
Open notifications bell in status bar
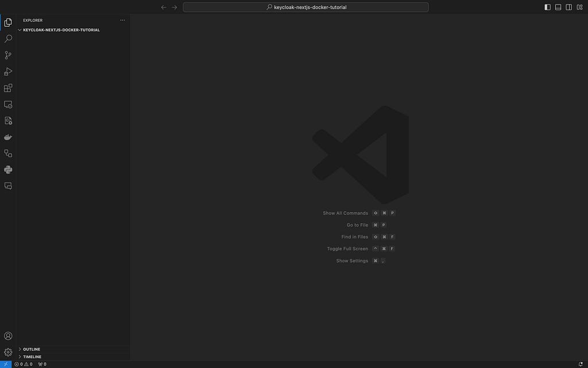[581, 364]
